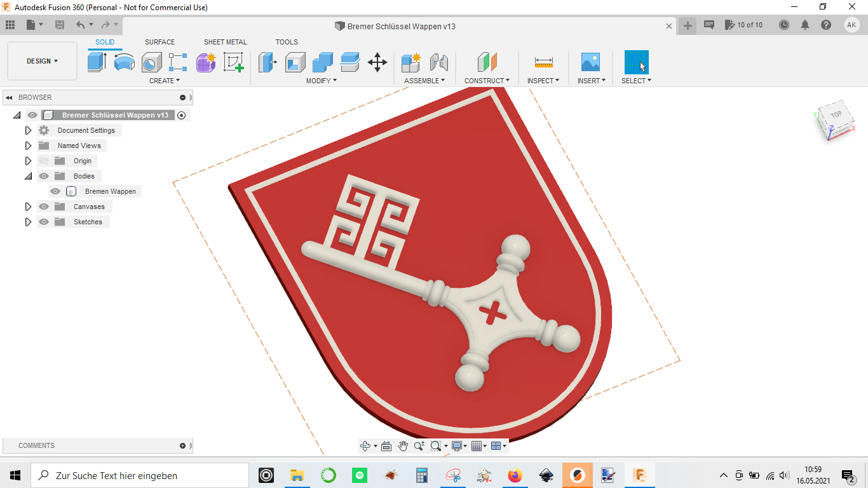Select the Fillet tool
Viewport: 868px width, 488px height.
[x=294, y=62]
